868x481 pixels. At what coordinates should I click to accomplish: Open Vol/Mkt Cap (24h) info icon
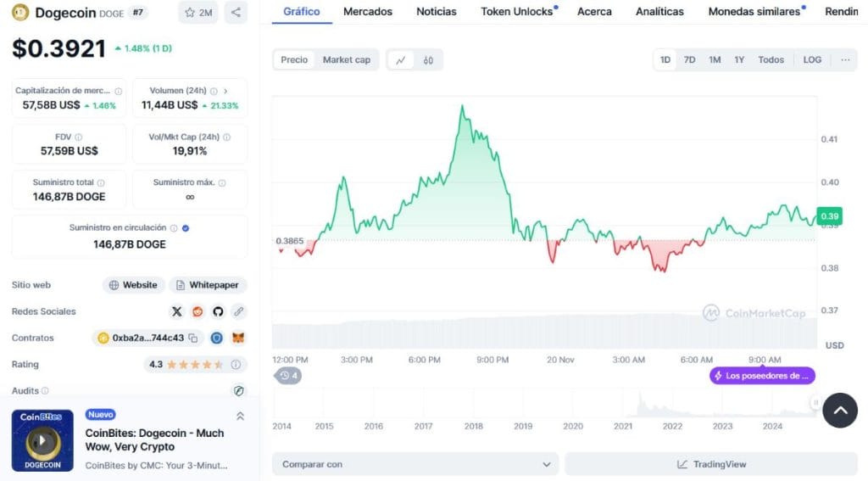pos(226,137)
